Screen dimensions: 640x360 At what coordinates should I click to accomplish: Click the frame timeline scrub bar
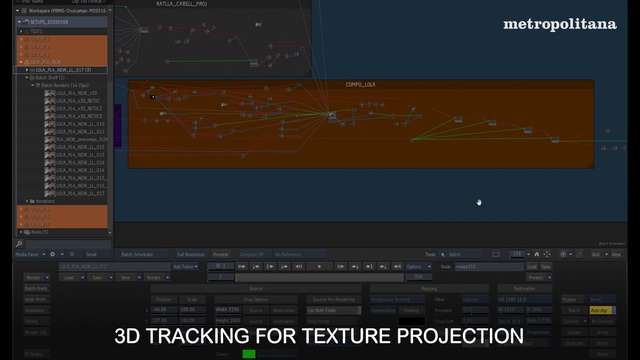click(x=319, y=278)
